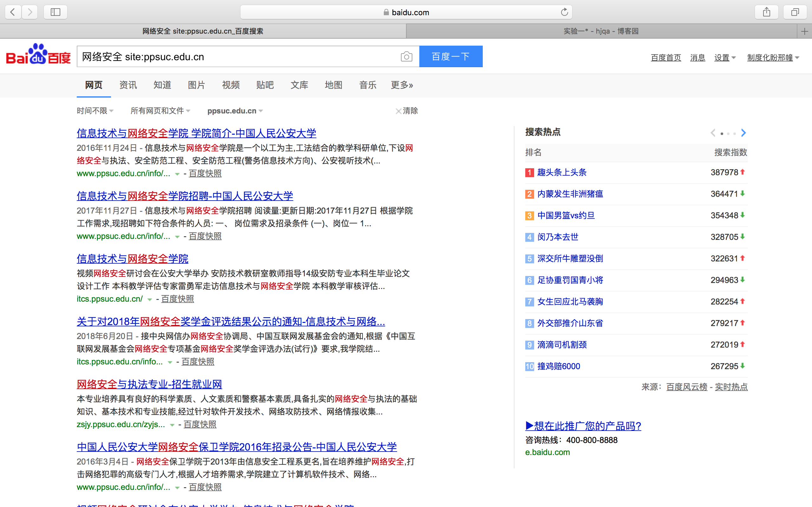Image resolution: width=812 pixels, height=507 pixels.
Task: Expand the ppsuc.edu.cn site filter
Action: (x=234, y=111)
